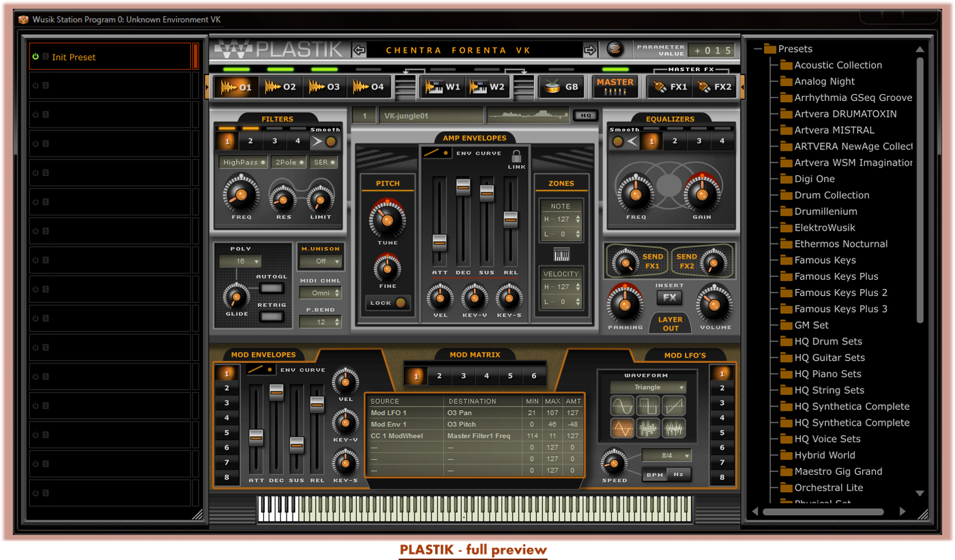The image size is (955, 560).
Task: Click the amp Env Curve shape icon
Action: 435,153
